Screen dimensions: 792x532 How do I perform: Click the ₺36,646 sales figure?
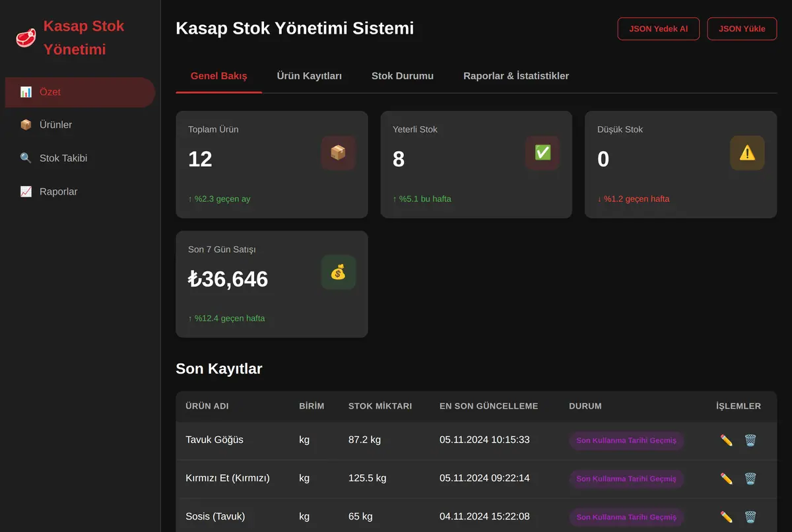tap(228, 279)
